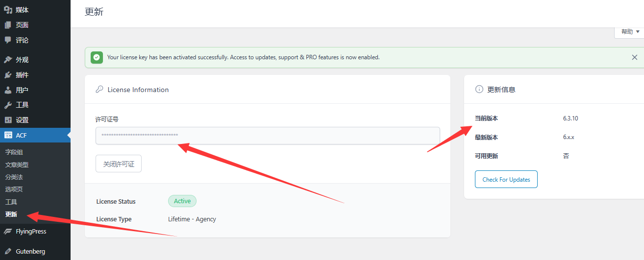This screenshot has width=644, height=260.
Task: Open 选项页 under ACF
Action: (x=14, y=189)
